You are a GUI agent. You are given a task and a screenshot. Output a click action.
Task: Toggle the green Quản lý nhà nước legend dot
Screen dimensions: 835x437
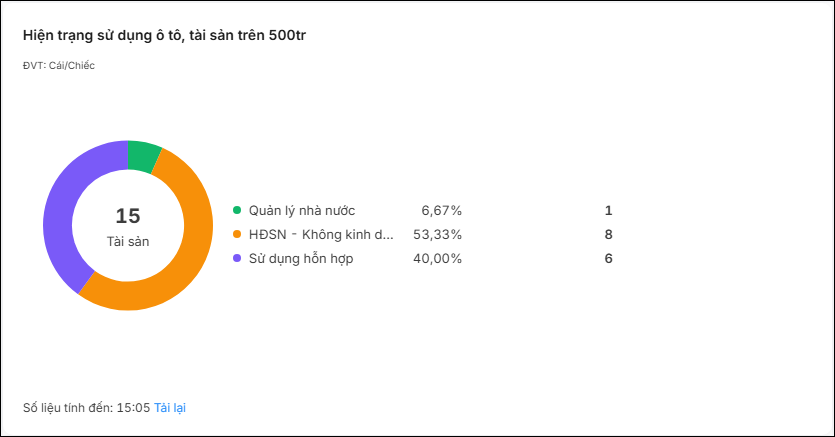[237, 210]
